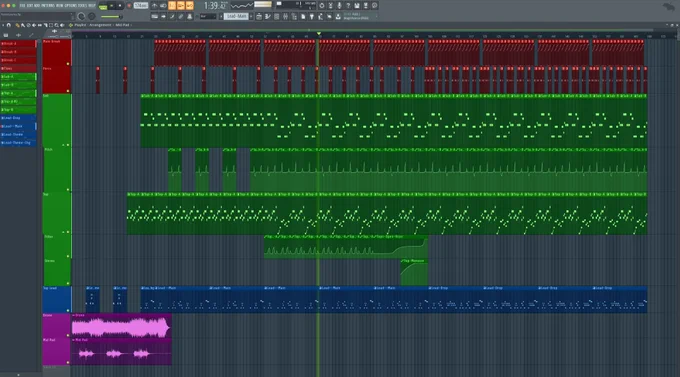The width and height of the screenshot is (680, 377).
Task: Open the playlist view icon
Action: pyautogui.click(x=259, y=16)
